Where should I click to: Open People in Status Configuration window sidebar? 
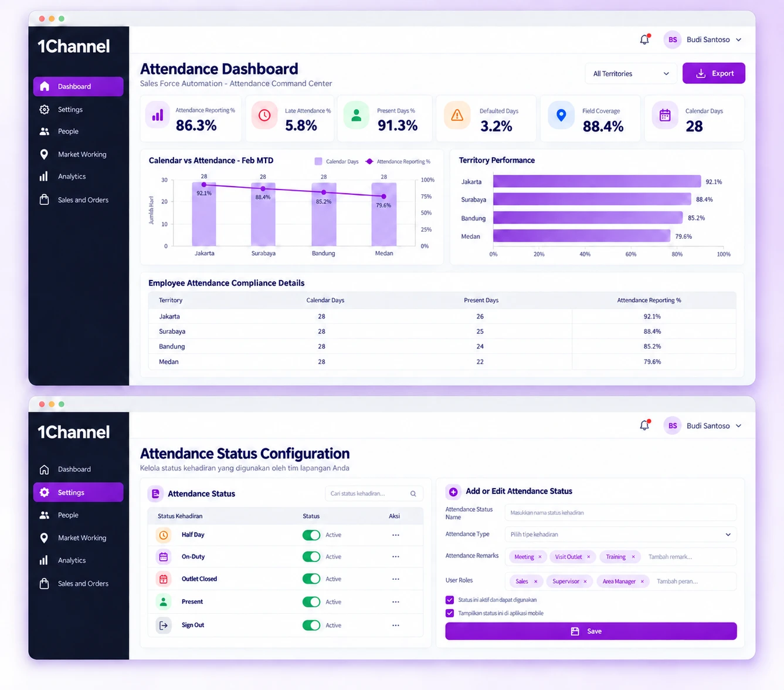click(79, 515)
